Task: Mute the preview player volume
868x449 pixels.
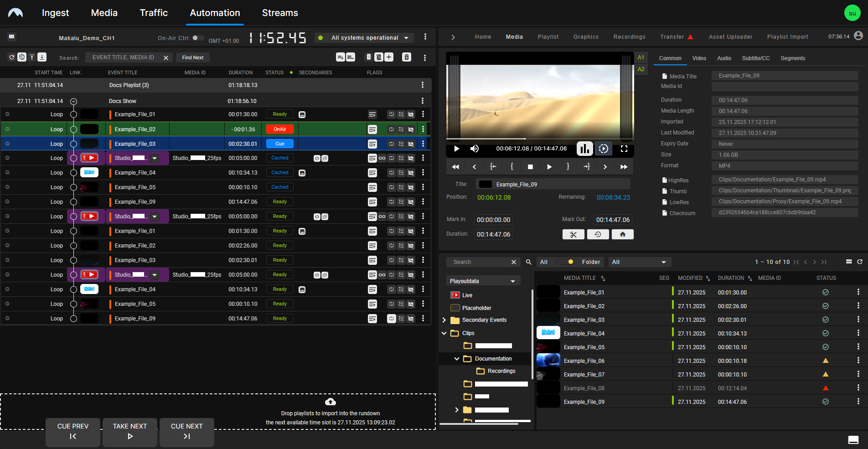Action: click(475, 149)
